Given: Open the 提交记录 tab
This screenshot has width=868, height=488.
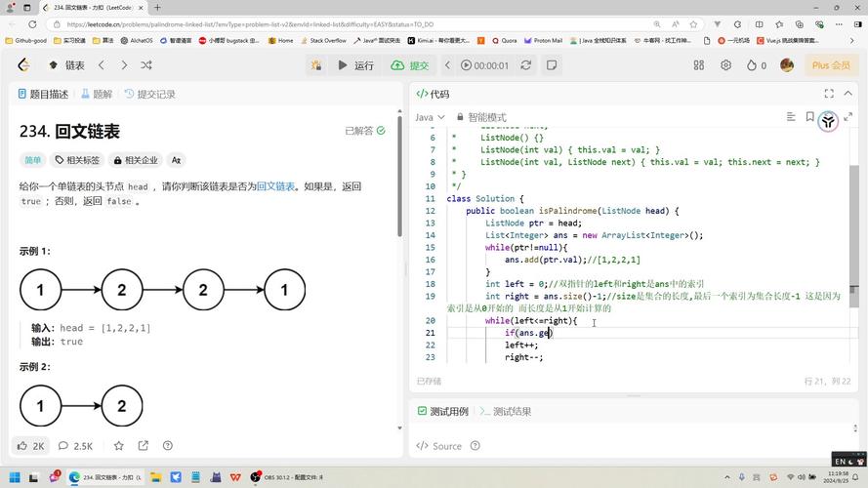Looking at the screenshot, I should click(149, 94).
